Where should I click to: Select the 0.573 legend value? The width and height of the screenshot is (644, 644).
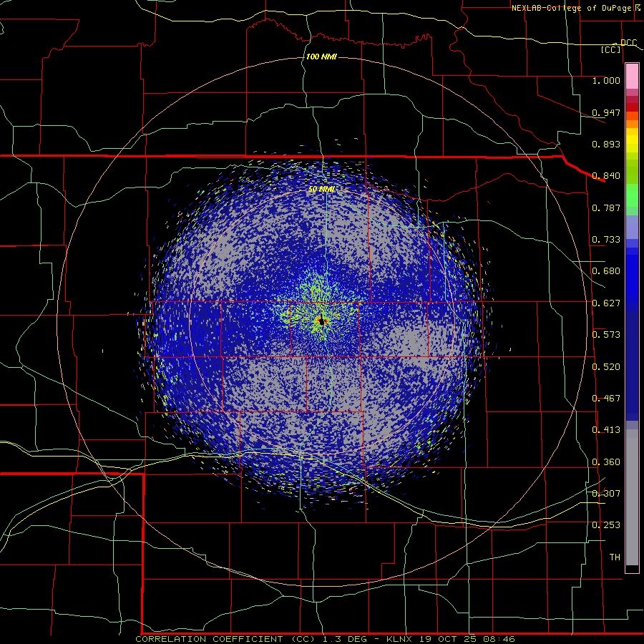pos(606,335)
